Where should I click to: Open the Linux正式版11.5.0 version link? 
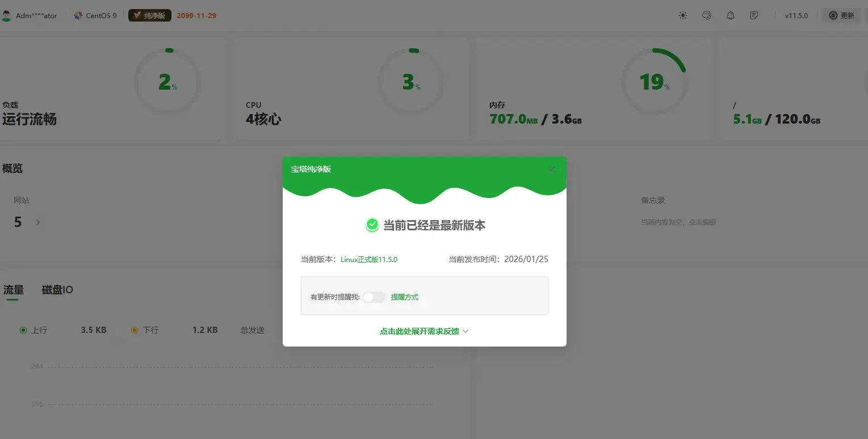(368, 259)
